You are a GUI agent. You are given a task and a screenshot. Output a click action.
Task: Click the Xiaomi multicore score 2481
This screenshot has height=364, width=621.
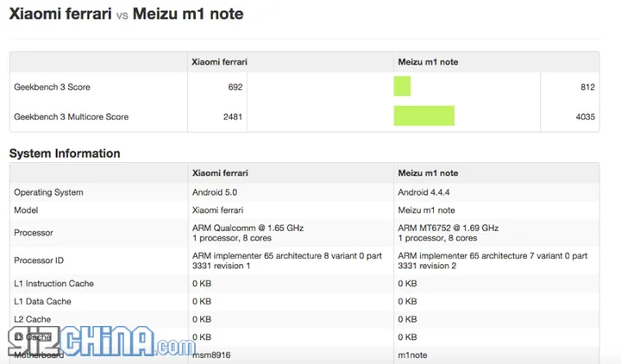[232, 116]
